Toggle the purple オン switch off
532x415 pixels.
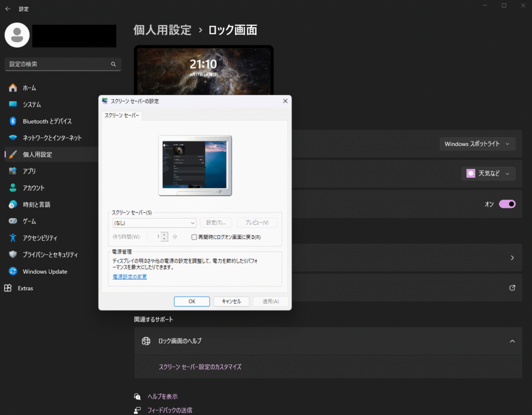(x=507, y=204)
